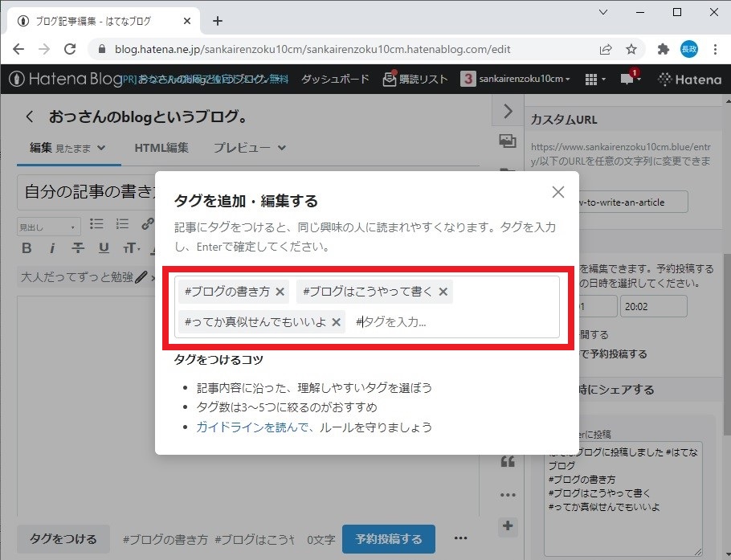Screen dimensions: 731x560
Task: Open the プレビュー tab dropdown
Action: point(249,148)
